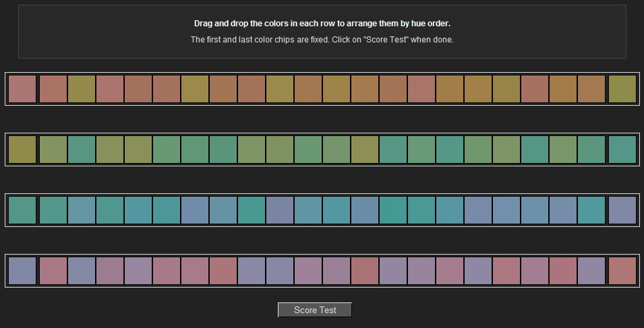Click the Score Test button

point(315,310)
